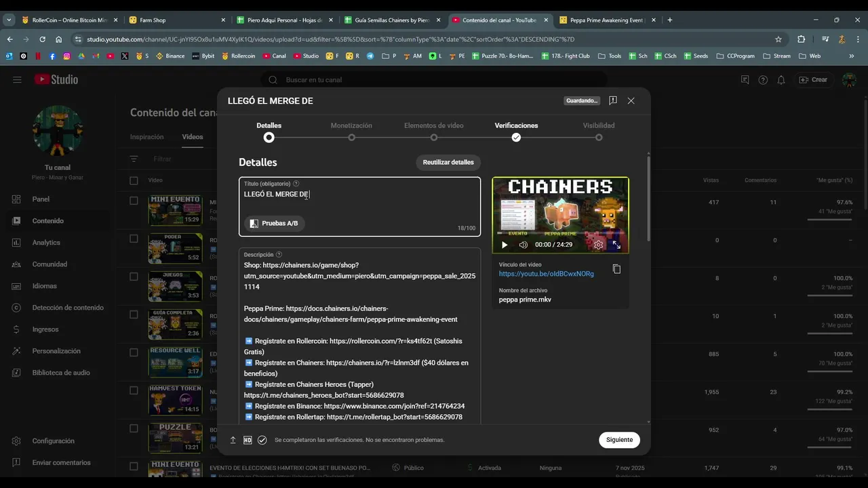Open video preview settings gear
The image size is (868, 488).
[x=598, y=245]
